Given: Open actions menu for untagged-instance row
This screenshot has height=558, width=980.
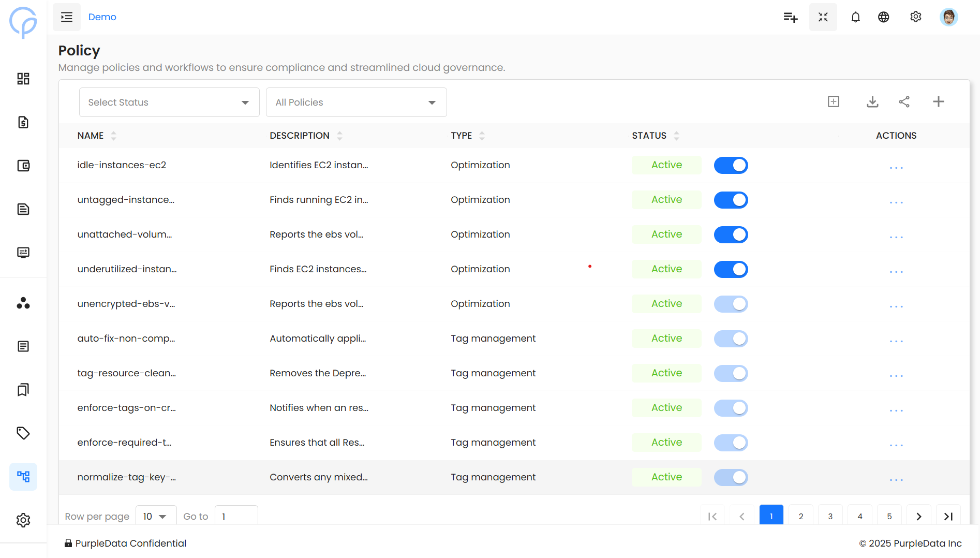Looking at the screenshot, I should pos(896,202).
